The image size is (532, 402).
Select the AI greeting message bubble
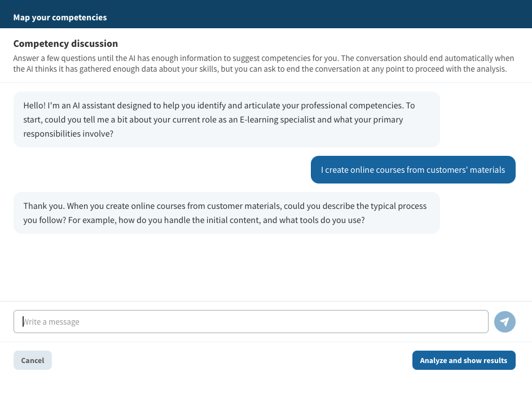click(227, 119)
